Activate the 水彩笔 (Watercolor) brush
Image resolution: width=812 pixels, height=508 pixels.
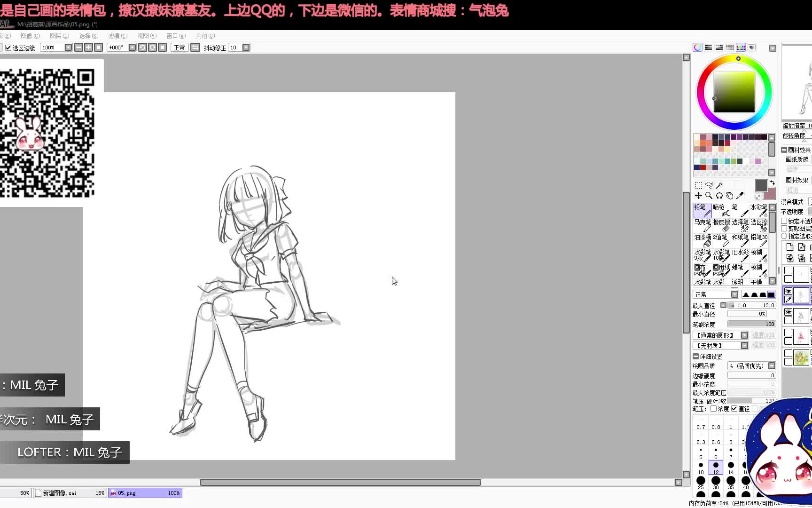(758, 211)
